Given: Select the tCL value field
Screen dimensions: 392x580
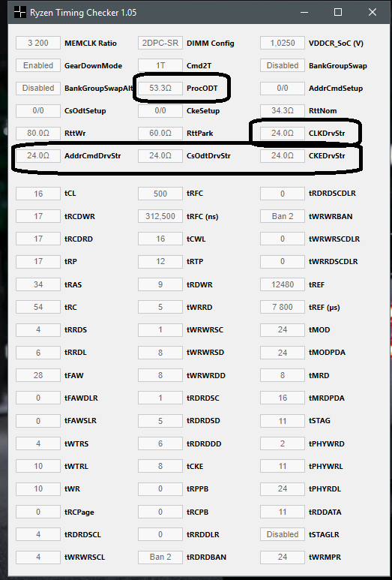Looking at the screenshot, I should point(38,194).
